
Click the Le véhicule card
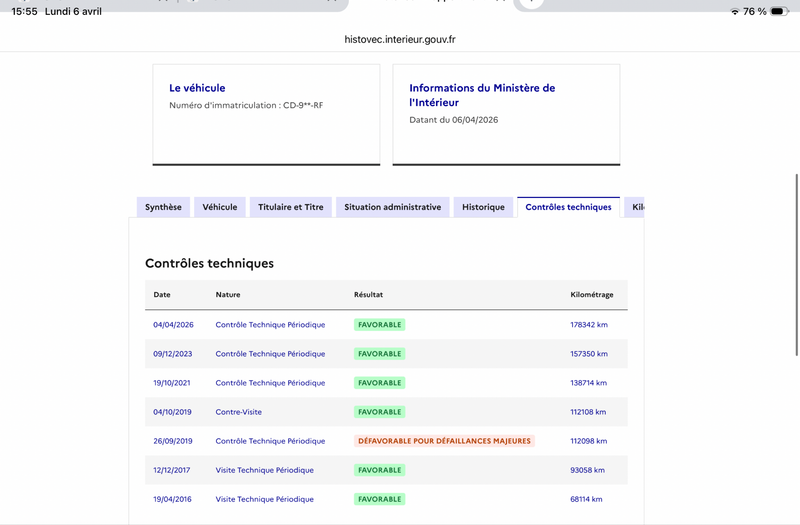(x=266, y=114)
